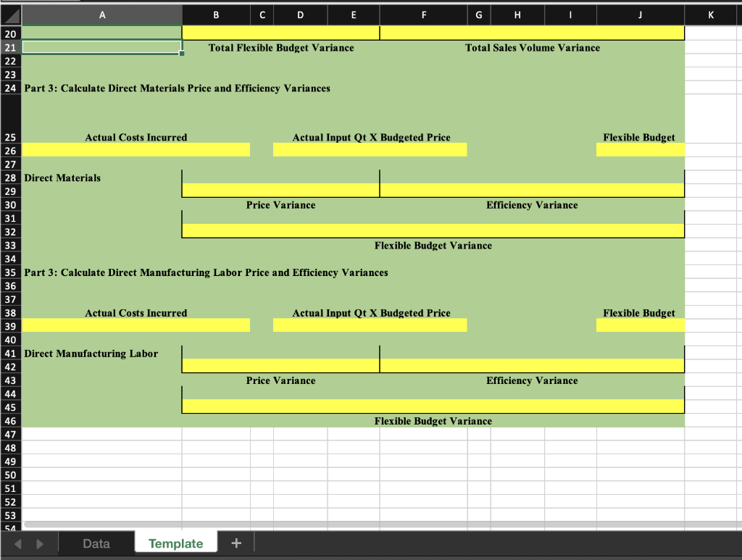
Task: Click 'Actual Input Qt X Budgeted Price' row 38
Action: pos(371,313)
